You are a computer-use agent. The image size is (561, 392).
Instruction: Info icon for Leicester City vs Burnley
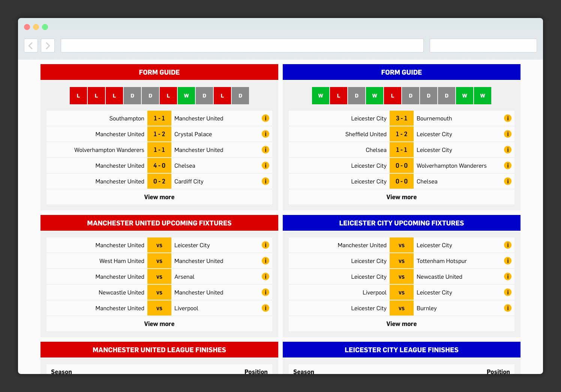tap(508, 308)
